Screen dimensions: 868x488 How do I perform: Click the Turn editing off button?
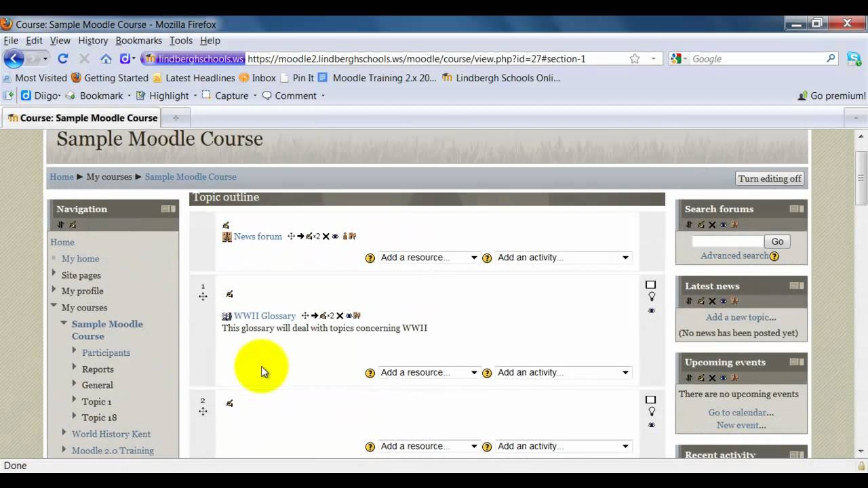(770, 178)
